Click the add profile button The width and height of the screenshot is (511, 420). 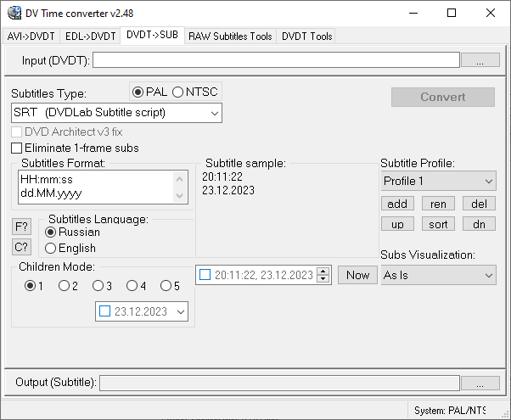pos(397,204)
